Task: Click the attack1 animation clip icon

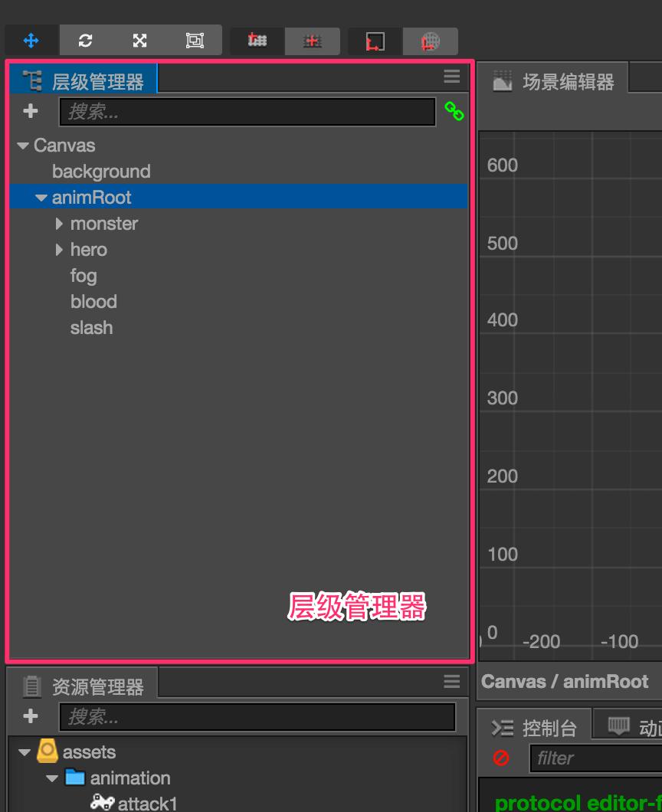Action: (102, 803)
